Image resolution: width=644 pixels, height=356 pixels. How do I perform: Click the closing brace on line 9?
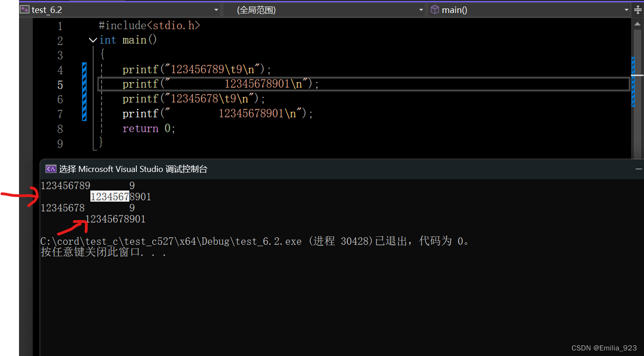click(x=101, y=142)
